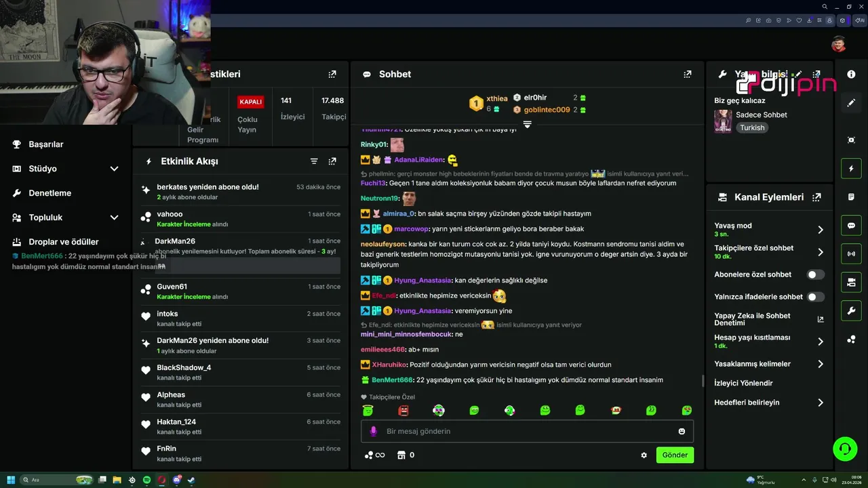Select the FnRin follow event
This screenshot has width=868, height=488.
[241, 453]
